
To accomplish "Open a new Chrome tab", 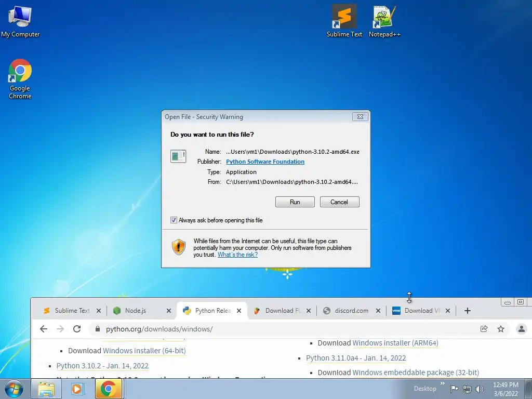I will click(467, 311).
